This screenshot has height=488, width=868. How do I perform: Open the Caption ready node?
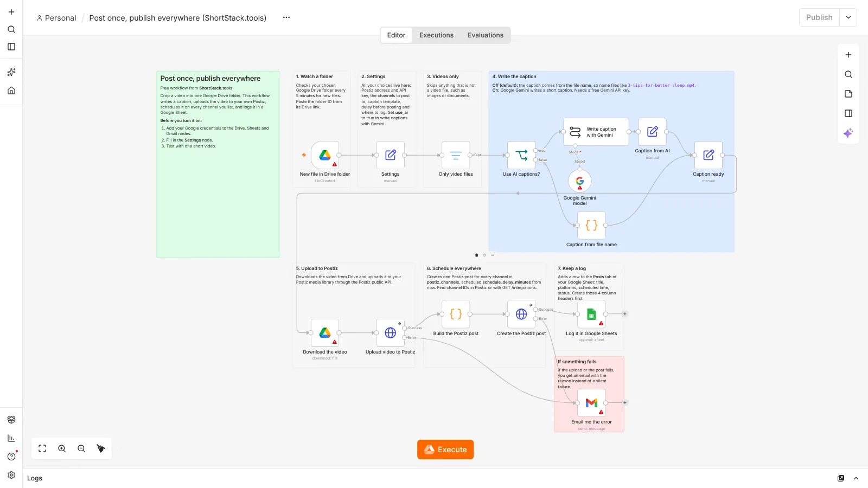point(709,155)
